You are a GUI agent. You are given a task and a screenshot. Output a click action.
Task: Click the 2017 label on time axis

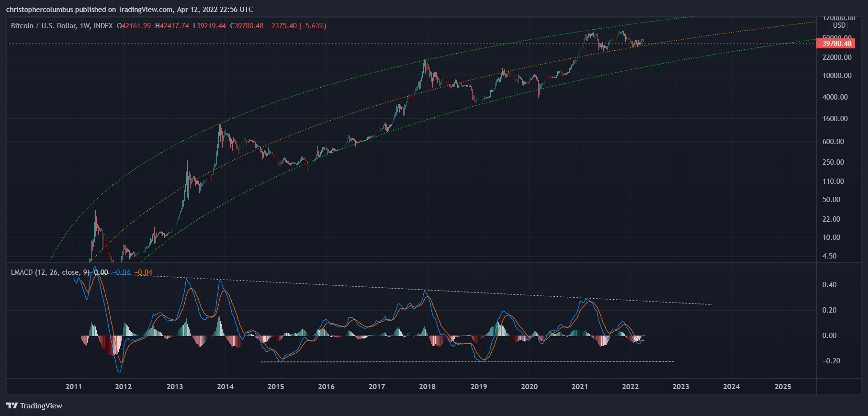(377, 387)
